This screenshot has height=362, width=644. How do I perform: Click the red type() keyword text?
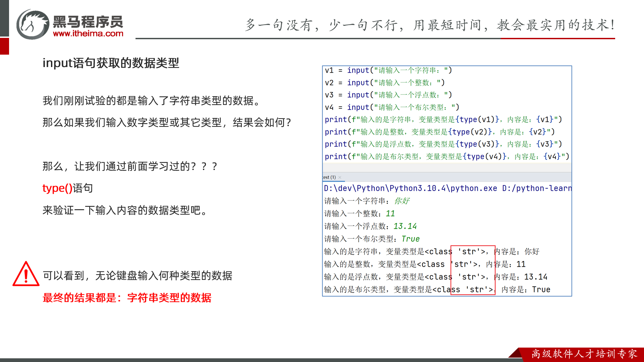57,188
